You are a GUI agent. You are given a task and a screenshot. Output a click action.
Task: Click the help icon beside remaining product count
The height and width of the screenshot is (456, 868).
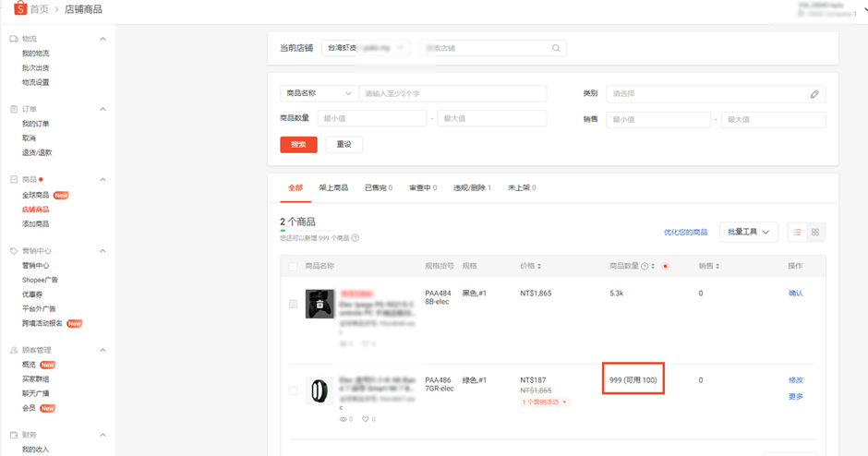coord(356,238)
